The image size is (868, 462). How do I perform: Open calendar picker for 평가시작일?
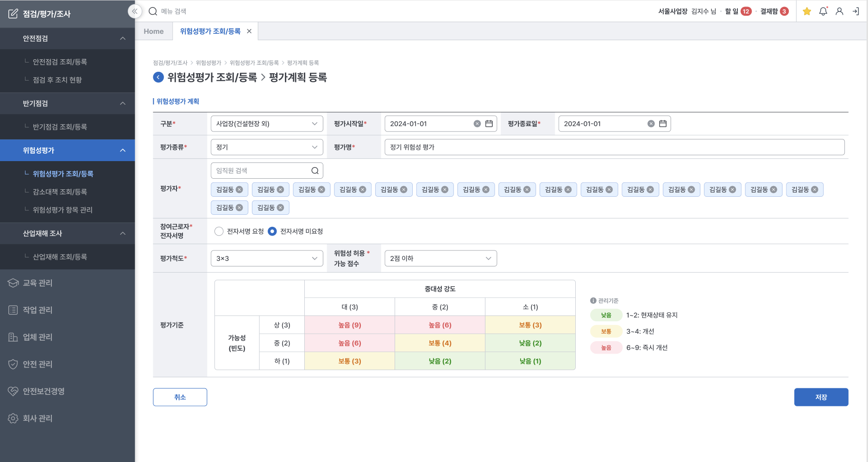489,124
